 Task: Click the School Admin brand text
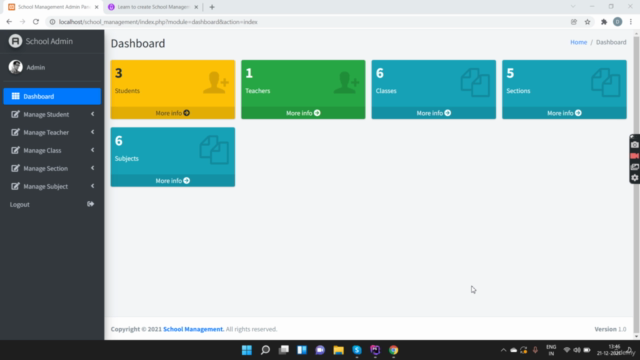click(x=49, y=41)
